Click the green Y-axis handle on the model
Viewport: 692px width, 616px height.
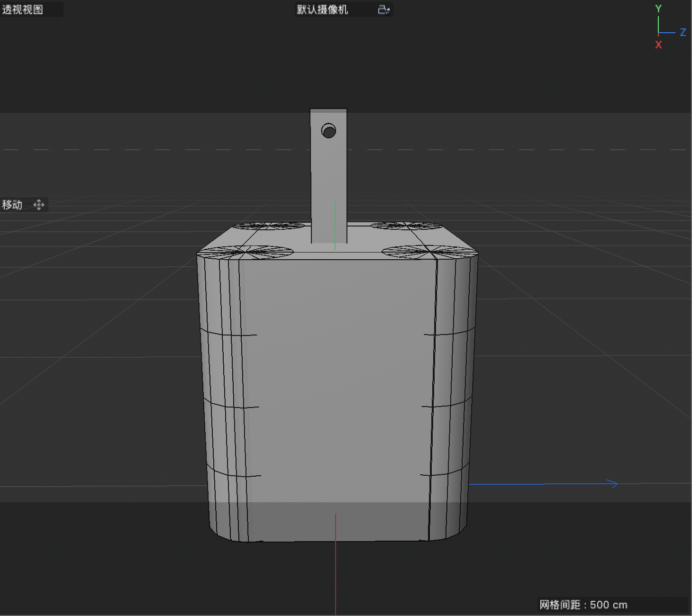point(335,223)
